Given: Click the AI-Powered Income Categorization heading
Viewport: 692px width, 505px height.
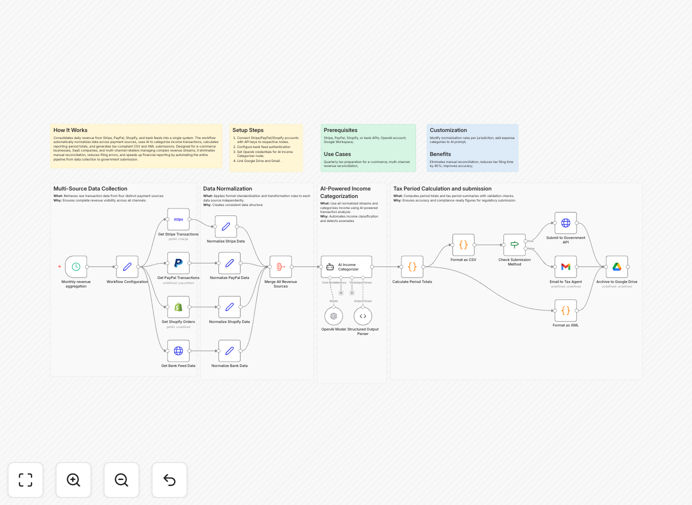Looking at the screenshot, I should coord(345,192).
